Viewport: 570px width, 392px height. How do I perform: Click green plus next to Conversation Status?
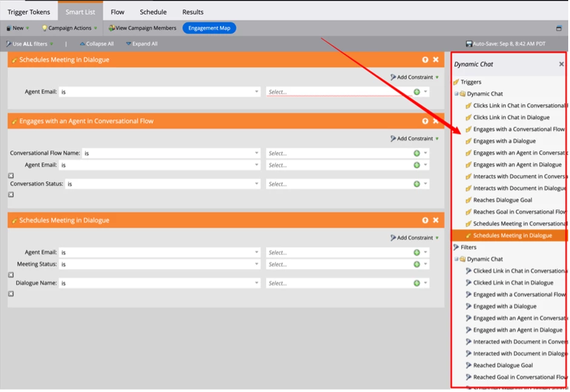417,184
